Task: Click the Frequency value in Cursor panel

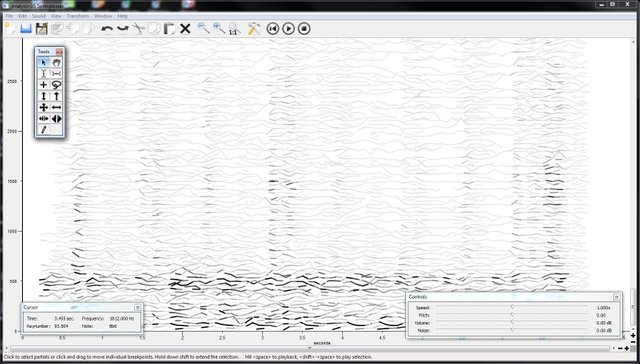Action: (122, 318)
